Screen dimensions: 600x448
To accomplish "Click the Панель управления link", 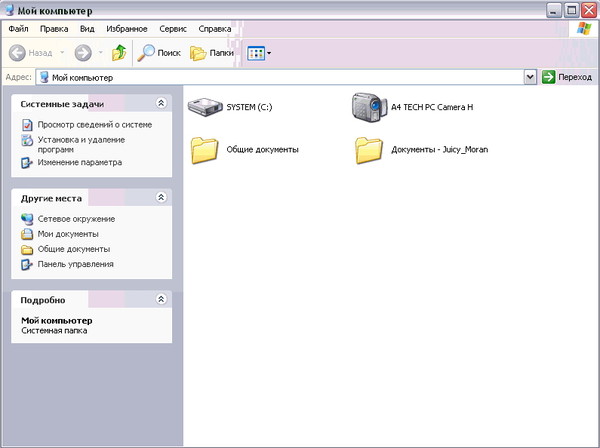I will [x=75, y=264].
